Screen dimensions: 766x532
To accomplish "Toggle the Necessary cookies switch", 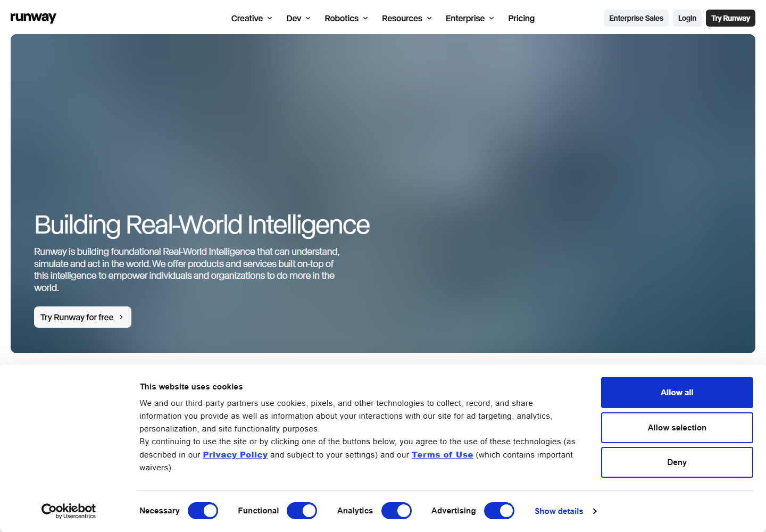I will 203,511.
